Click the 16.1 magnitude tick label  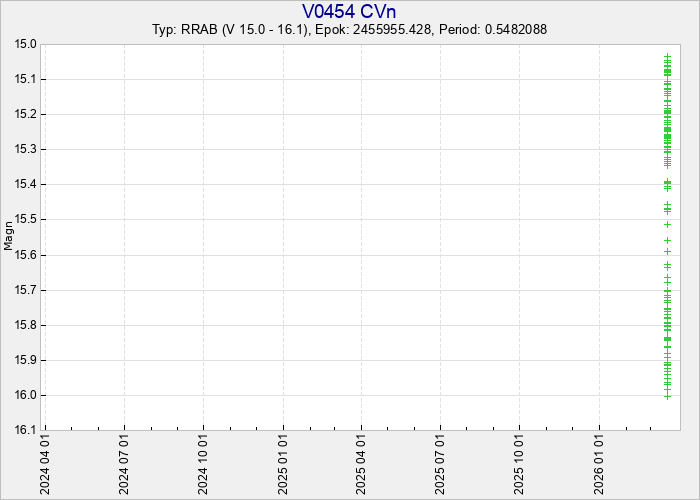tap(25, 430)
